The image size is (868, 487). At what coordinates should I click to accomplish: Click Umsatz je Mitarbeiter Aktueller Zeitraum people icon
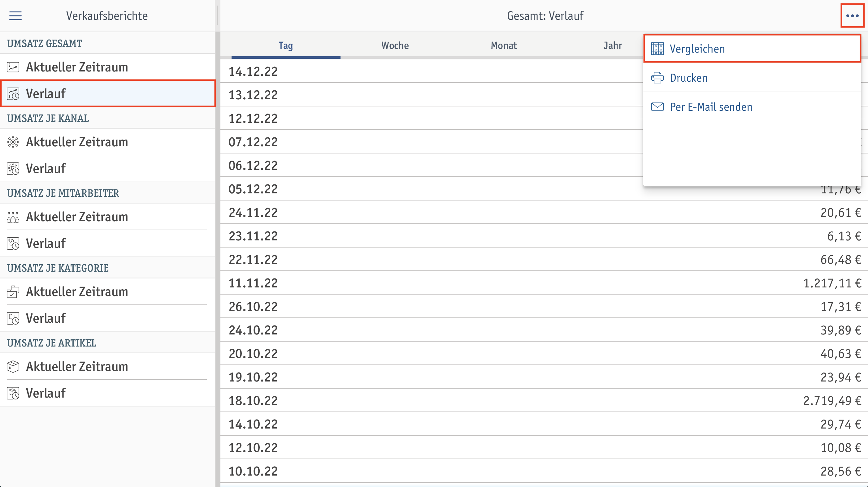(x=13, y=217)
